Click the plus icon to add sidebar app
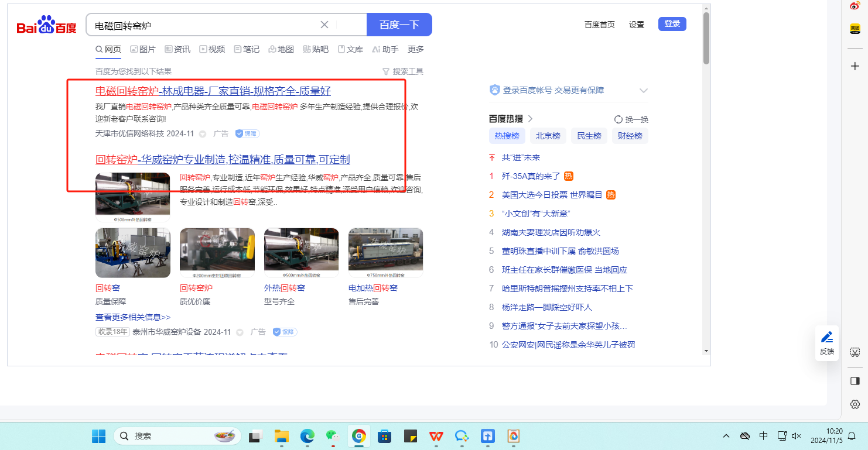The height and width of the screenshot is (450, 868). 855,66
